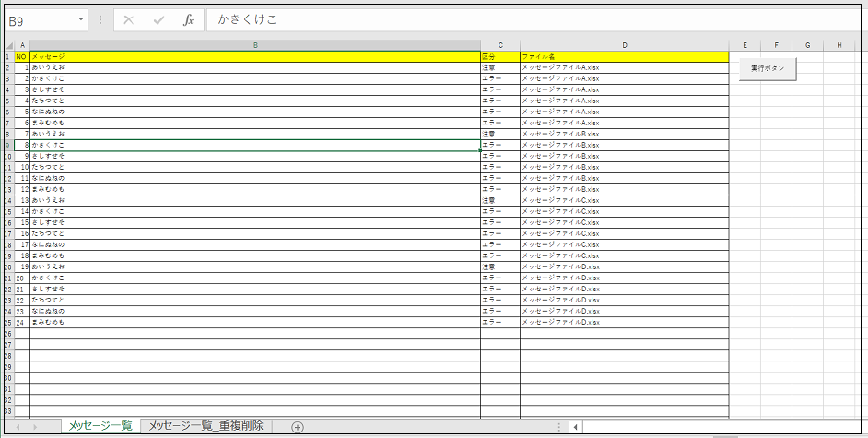This screenshot has width=868, height=438.
Task: Click たちつてと cell in row 5
Action: [x=255, y=101]
